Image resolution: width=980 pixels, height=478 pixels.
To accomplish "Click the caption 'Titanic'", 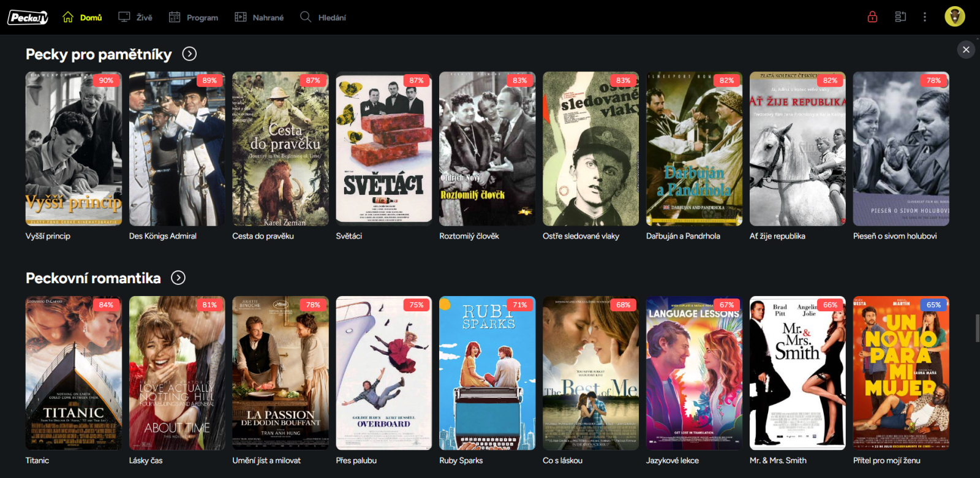I will [37, 460].
